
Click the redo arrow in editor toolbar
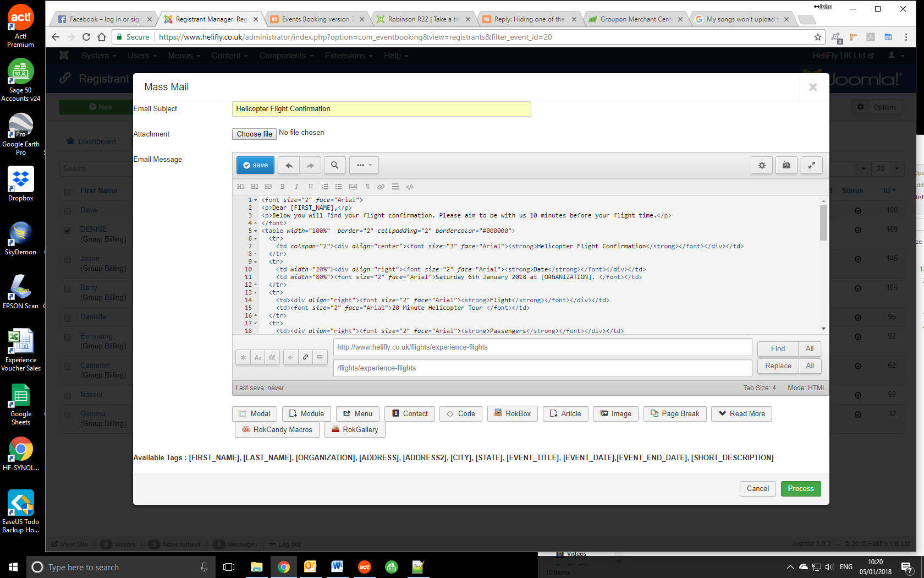[310, 165]
